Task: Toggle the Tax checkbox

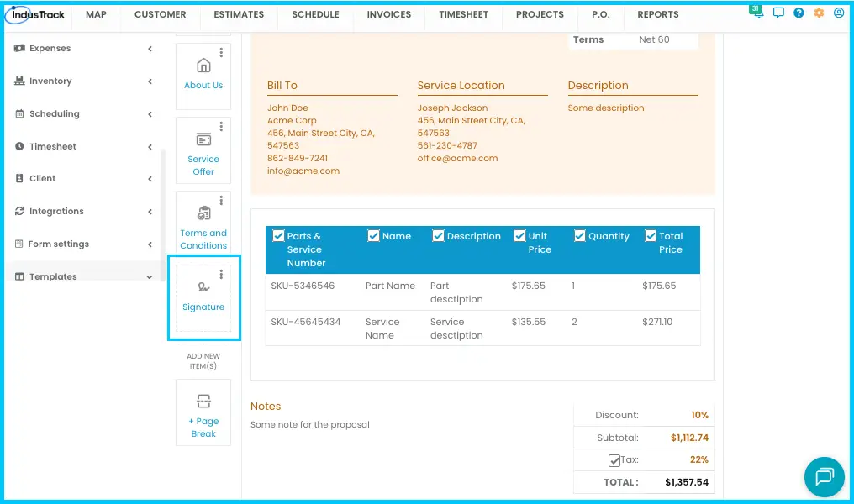Action: pyautogui.click(x=614, y=460)
